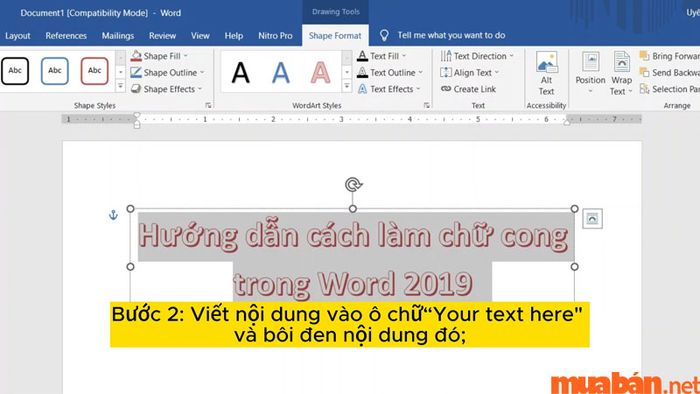Expand the Shape Fill dropdown arrow
700x394 pixels.
pyautogui.click(x=186, y=56)
